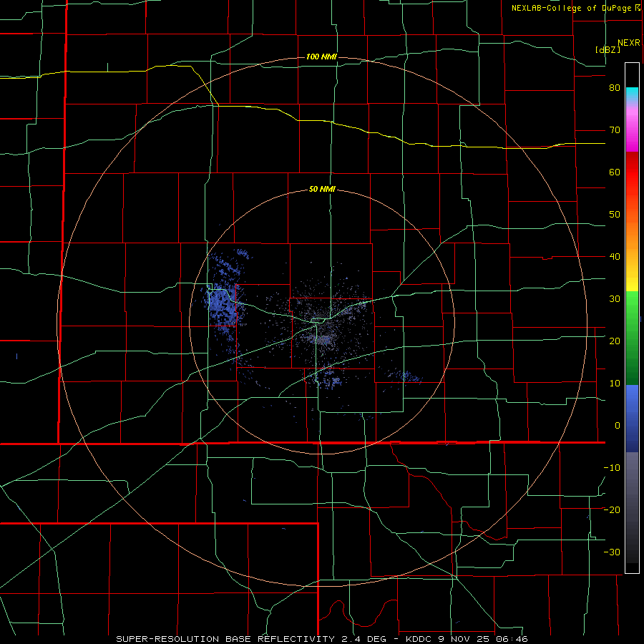This screenshot has height=644, width=644.
Task: Click the 100 NMI range ring label
Action: click(x=321, y=57)
